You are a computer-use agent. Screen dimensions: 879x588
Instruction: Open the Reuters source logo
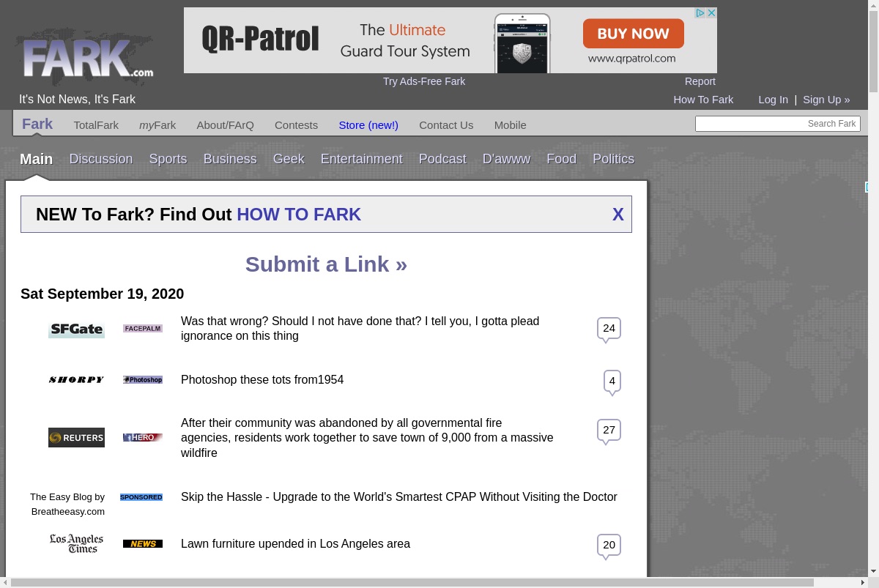(x=76, y=438)
